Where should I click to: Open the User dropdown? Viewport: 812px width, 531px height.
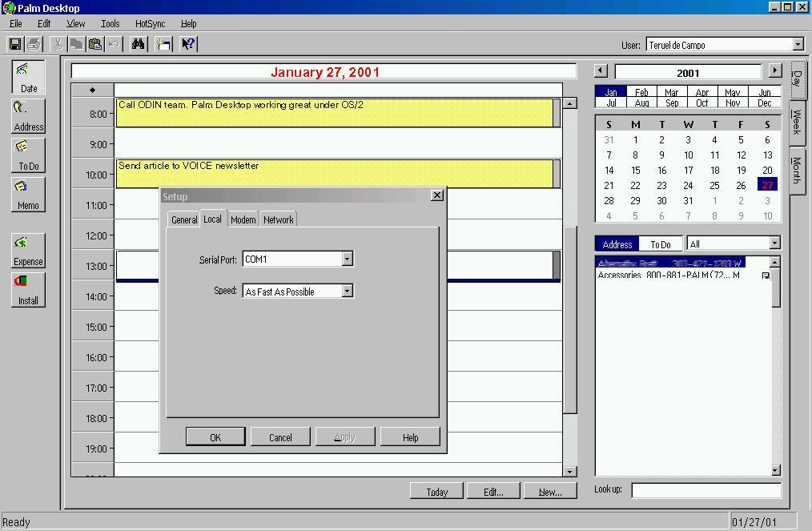point(798,45)
